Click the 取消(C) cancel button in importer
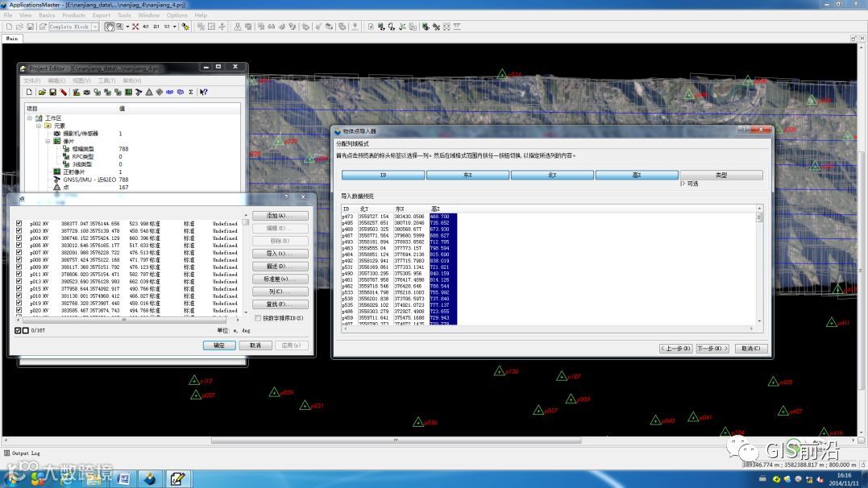Screen dimensions: 868x488 coord(750,349)
